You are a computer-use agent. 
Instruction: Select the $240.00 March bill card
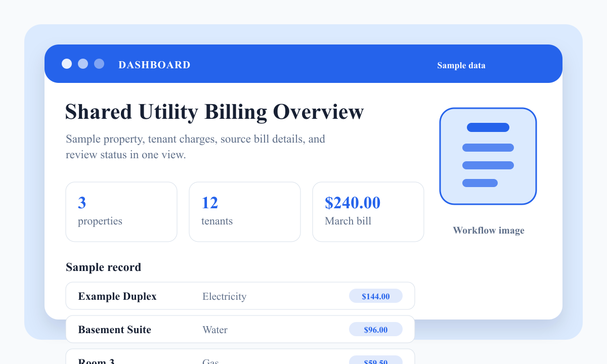point(368,212)
